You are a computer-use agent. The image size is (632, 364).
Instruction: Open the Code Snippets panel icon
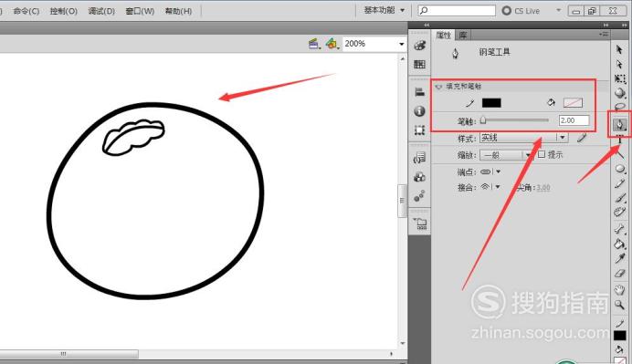pos(419,158)
